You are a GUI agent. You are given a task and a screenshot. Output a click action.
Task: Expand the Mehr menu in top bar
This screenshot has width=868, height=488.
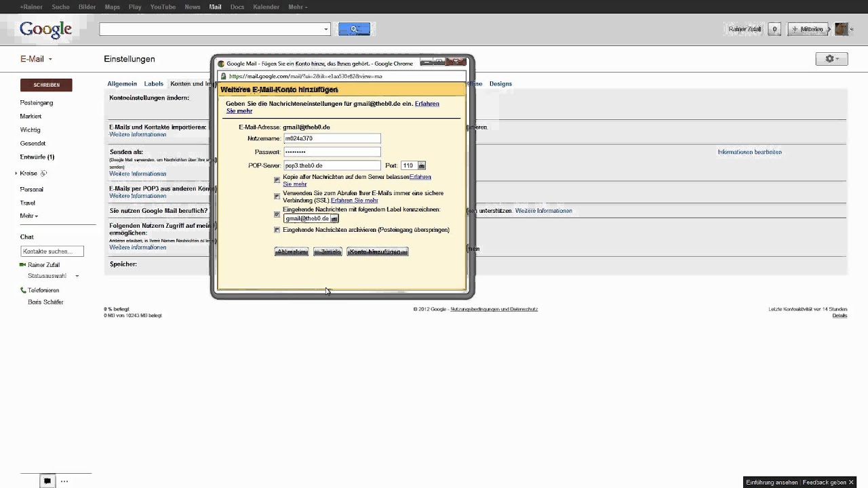[298, 7]
